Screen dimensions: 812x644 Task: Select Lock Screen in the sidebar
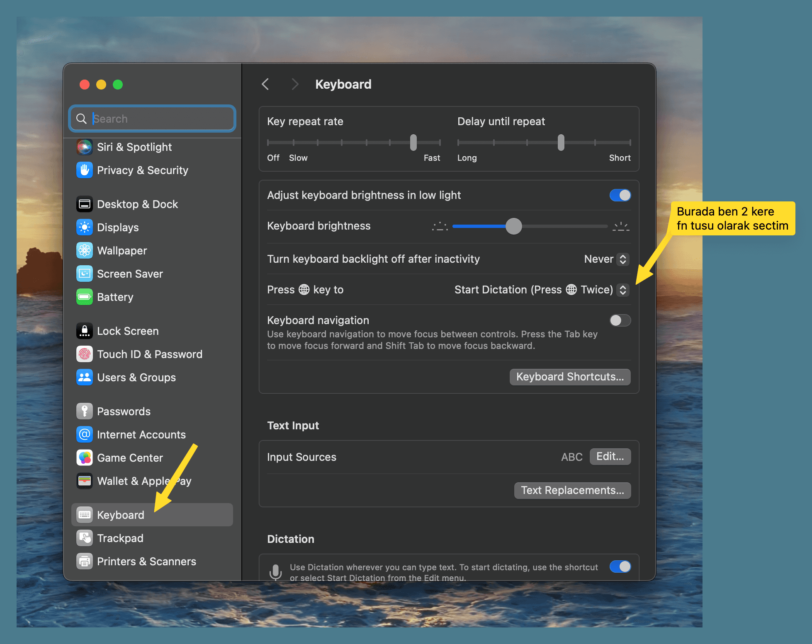tap(128, 331)
